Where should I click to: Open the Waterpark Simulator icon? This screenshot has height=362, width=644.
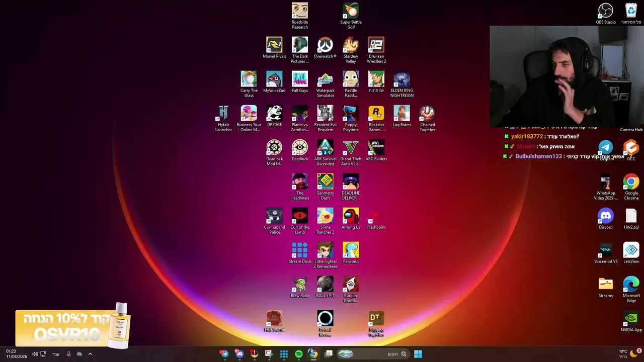point(325,84)
